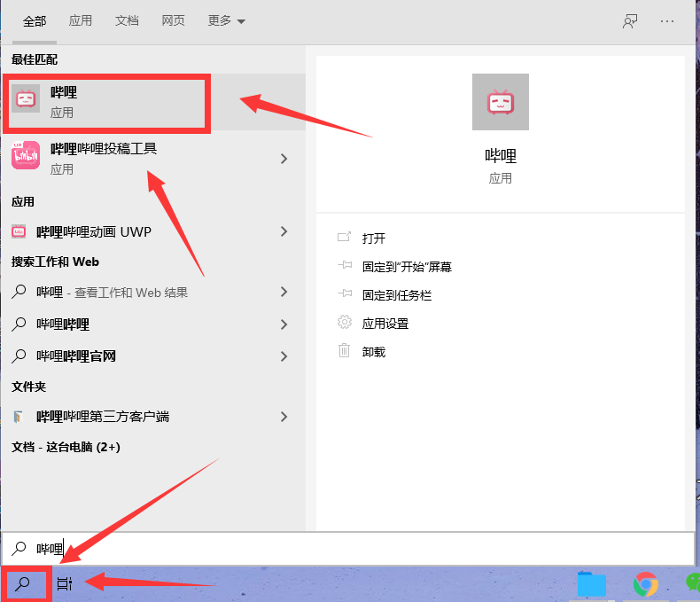Open Task View on the taskbar
This screenshot has width=700, height=602.
coord(65,583)
